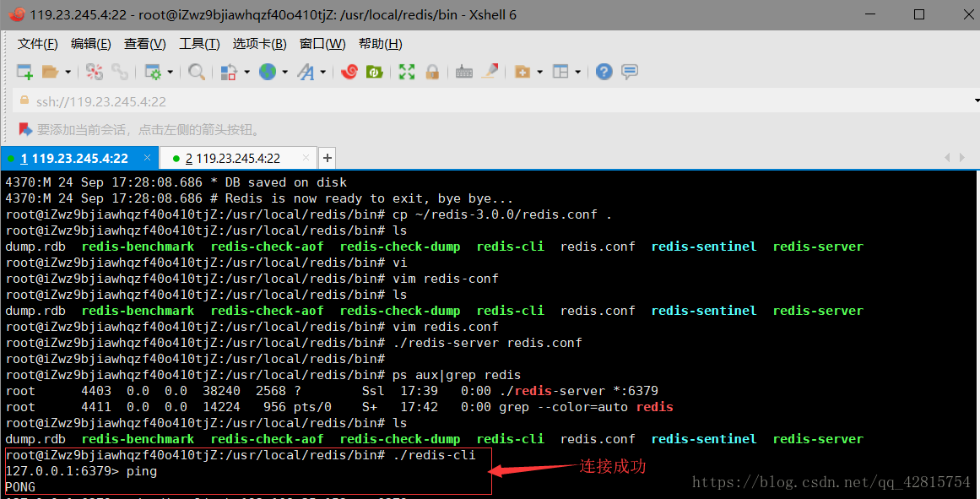Open Help blue question mark icon
The height and width of the screenshot is (499, 980).
tap(604, 72)
